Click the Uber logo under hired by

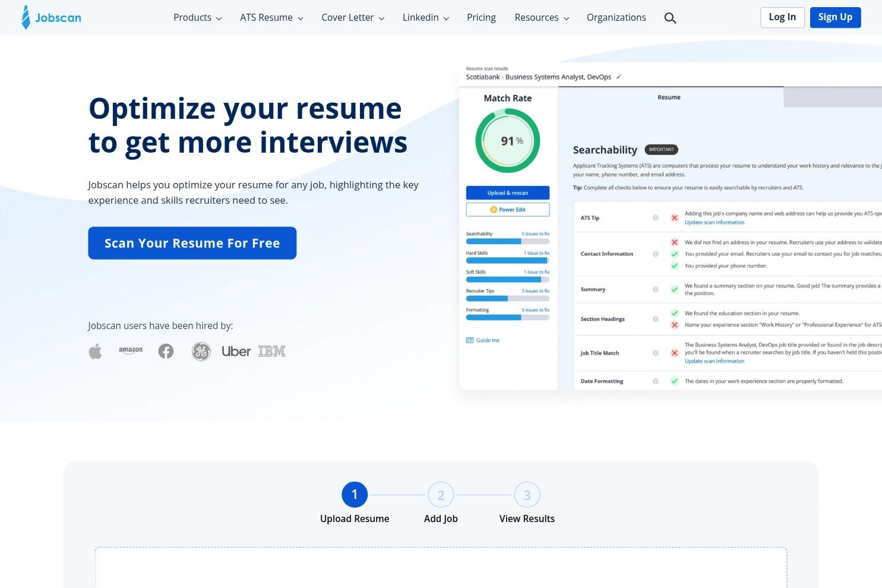pos(236,352)
